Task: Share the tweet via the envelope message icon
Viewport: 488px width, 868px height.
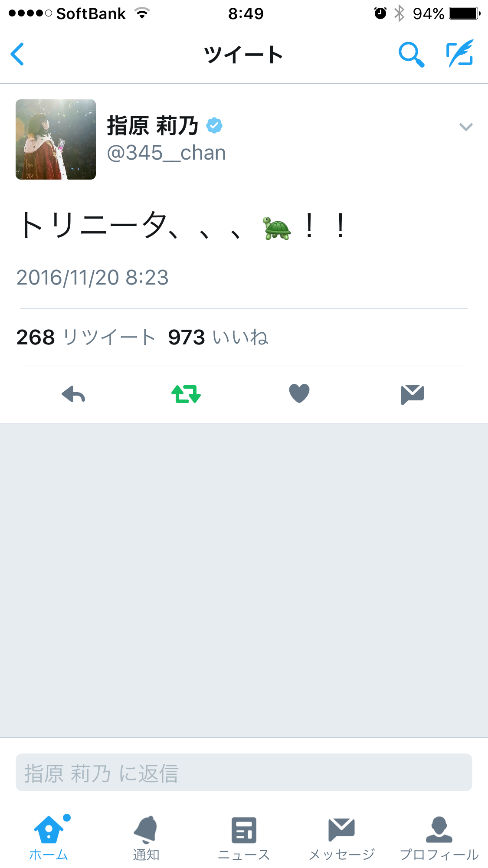Action: click(x=413, y=394)
